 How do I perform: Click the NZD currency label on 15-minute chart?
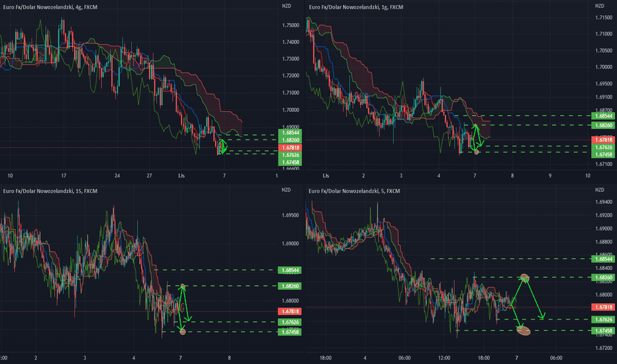[286, 190]
